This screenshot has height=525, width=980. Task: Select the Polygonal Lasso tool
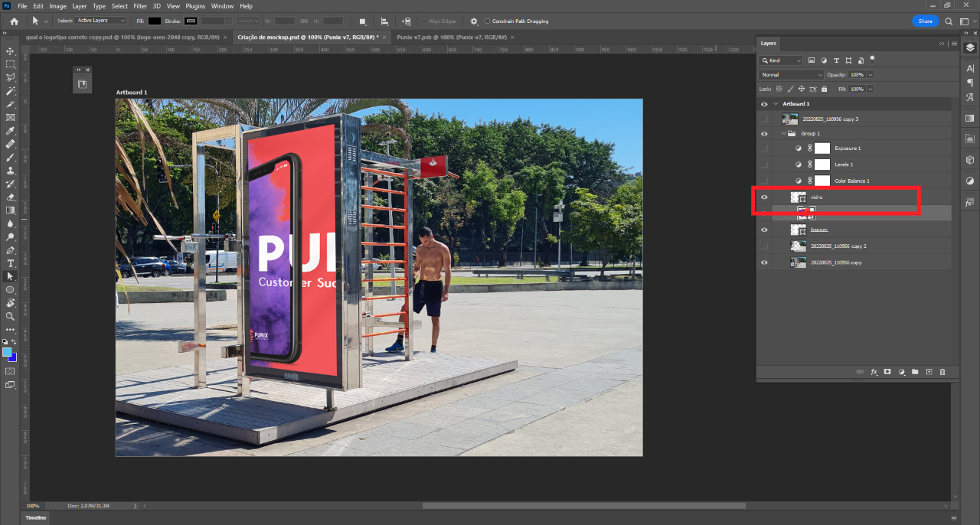pos(10,77)
